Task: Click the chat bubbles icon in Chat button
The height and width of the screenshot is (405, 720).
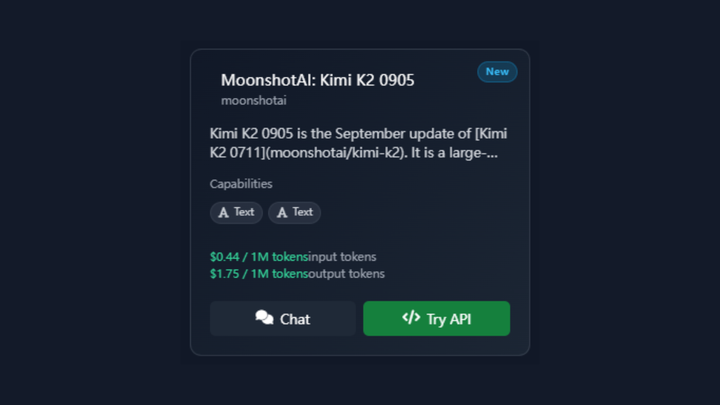Action: click(264, 318)
